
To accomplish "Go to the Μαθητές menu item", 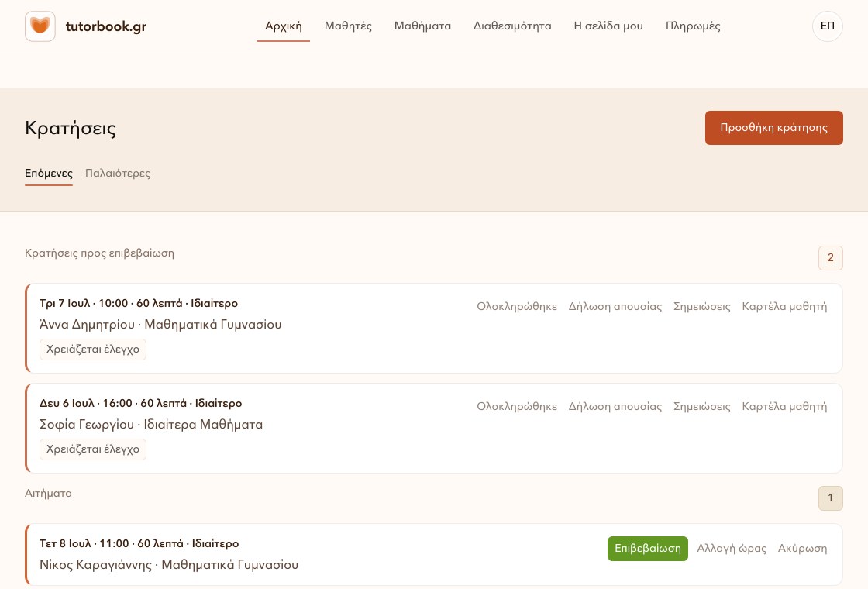I will point(348,26).
